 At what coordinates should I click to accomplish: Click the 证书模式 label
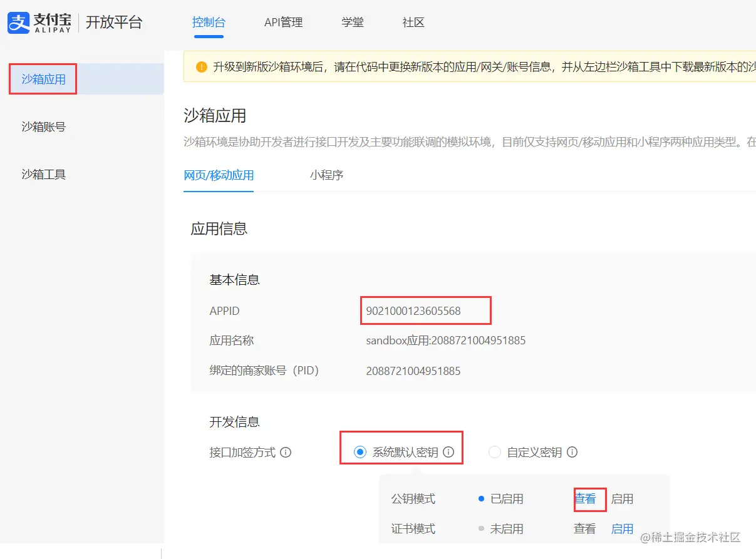pyautogui.click(x=413, y=529)
